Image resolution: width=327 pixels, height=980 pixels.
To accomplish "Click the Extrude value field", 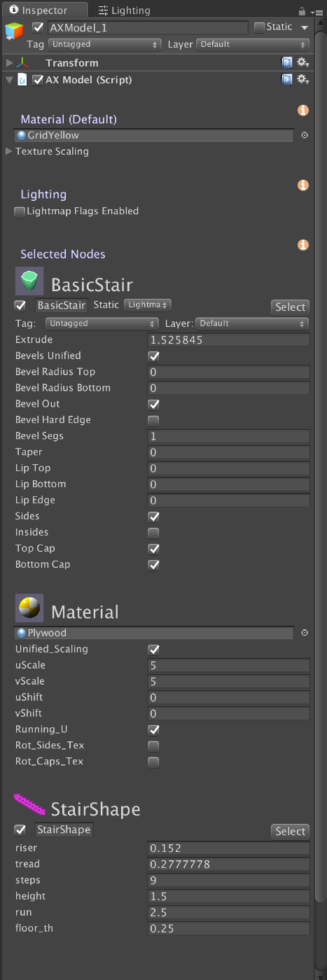I will click(228, 339).
